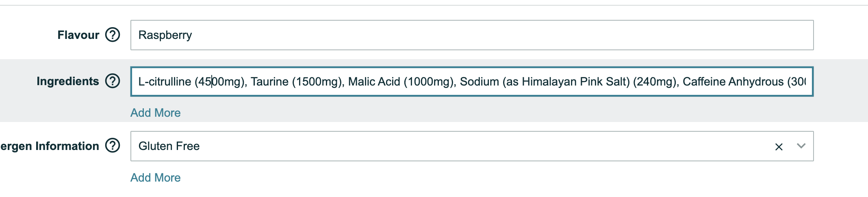Place cursor on L-citrulline in Ingredients field
This screenshot has height=197, width=868.
pos(165,81)
